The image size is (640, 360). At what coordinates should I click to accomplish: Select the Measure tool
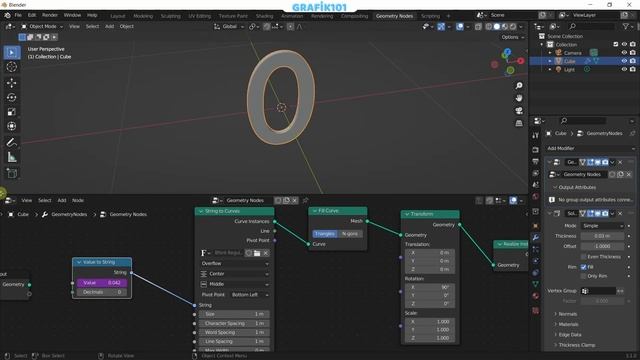click(11, 157)
